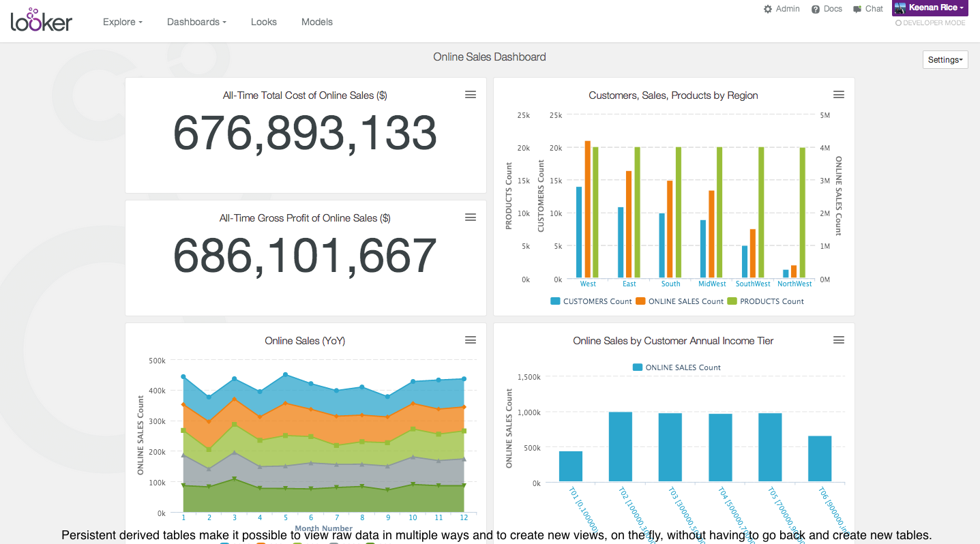Open the Keenan Rice user dropdown
The height and width of the screenshot is (544, 980).
[930, 8]
